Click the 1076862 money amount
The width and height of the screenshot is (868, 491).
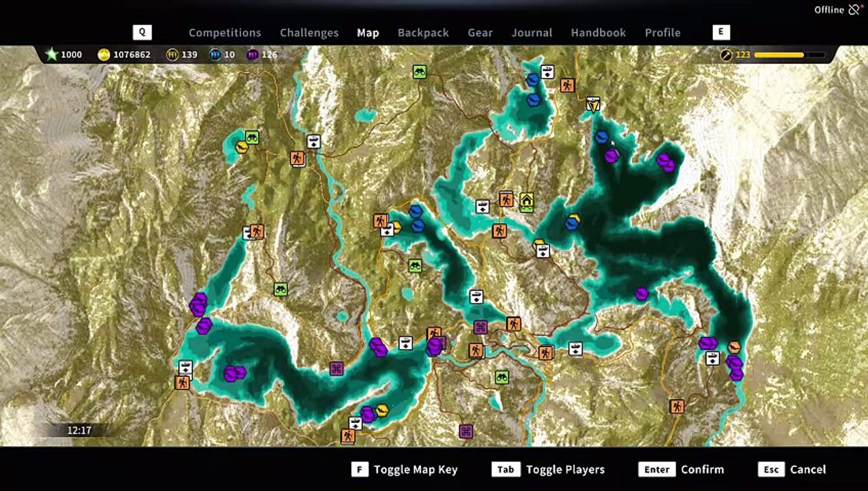132,55
